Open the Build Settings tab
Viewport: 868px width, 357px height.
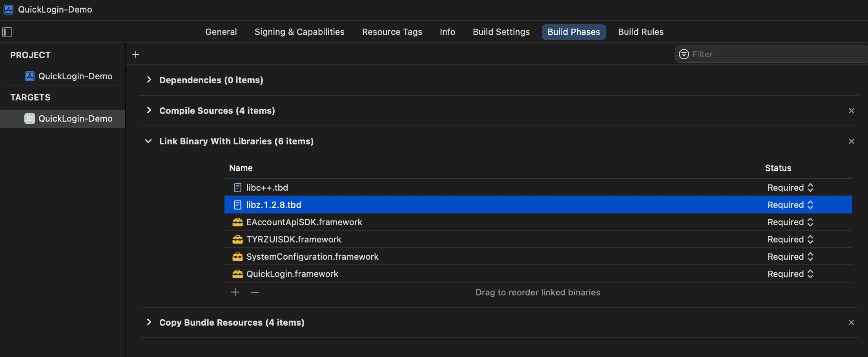pos(501,32)
